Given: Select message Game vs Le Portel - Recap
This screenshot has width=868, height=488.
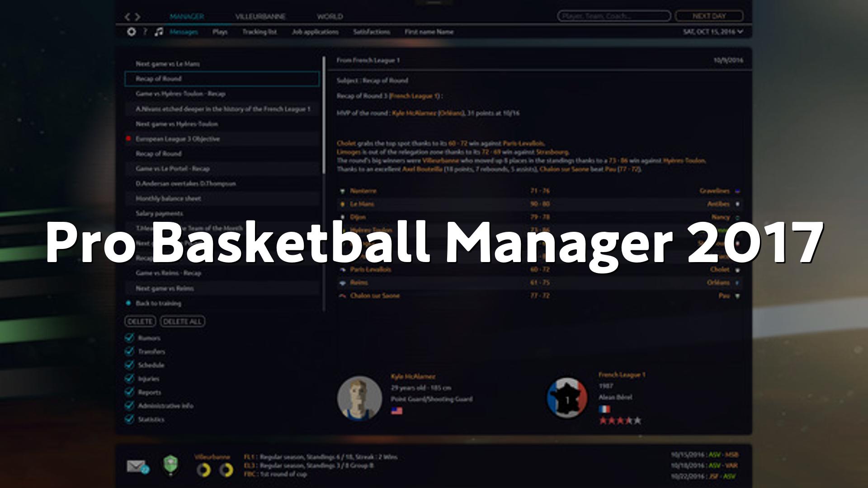Looking at the screenshot, I should 222,169.
